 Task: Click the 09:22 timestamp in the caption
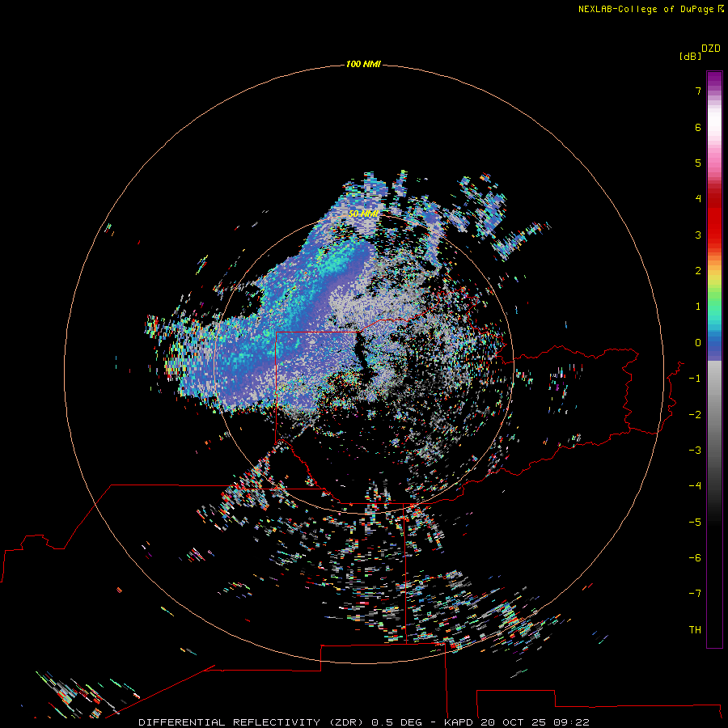[571, 722]
